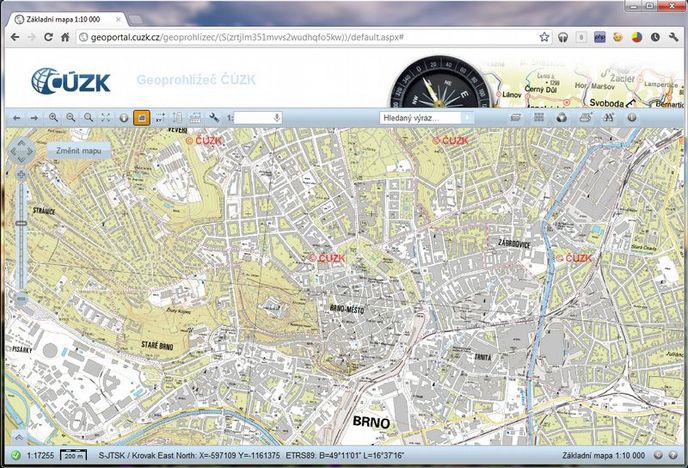The height and width of the screenshot is (468, 688).
Task: Bookmark page with the star icon
Action: [545, 37]
